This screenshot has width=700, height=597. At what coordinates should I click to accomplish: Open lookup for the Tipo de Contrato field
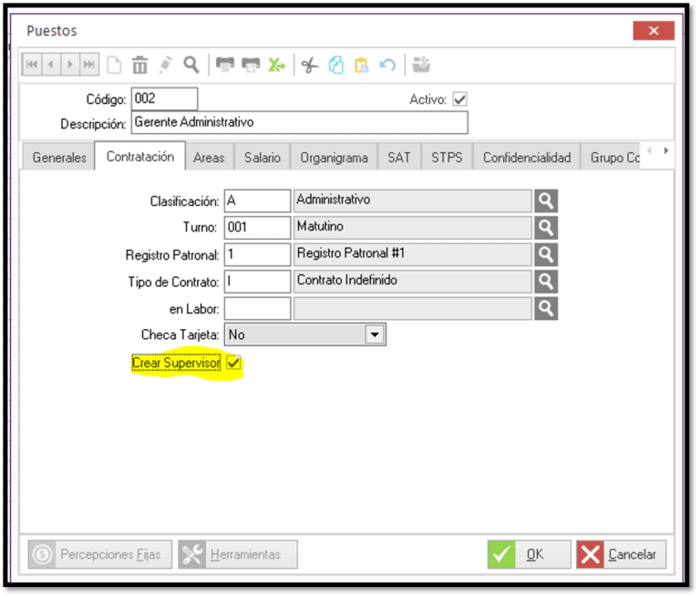click(546, 281)
